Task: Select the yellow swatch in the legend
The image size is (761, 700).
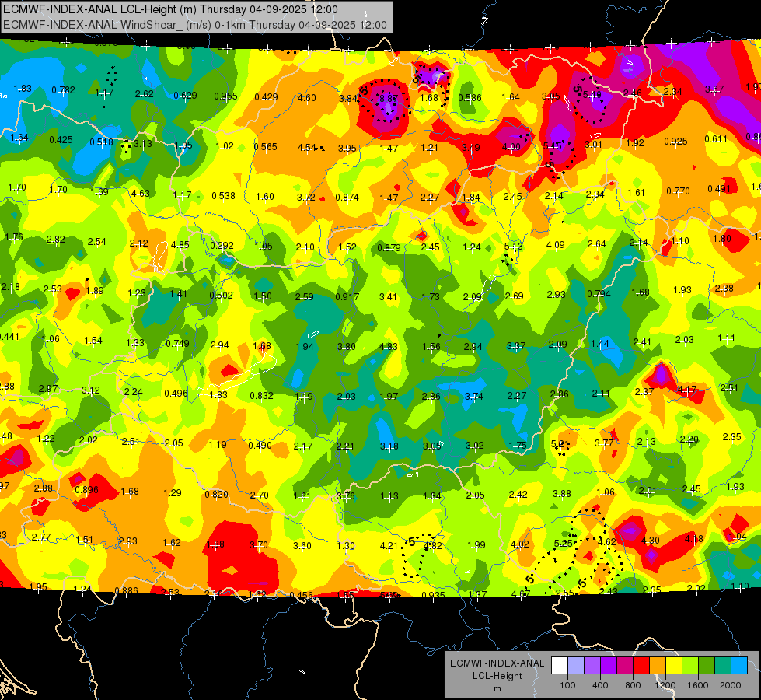Action: tap(674, 666)
